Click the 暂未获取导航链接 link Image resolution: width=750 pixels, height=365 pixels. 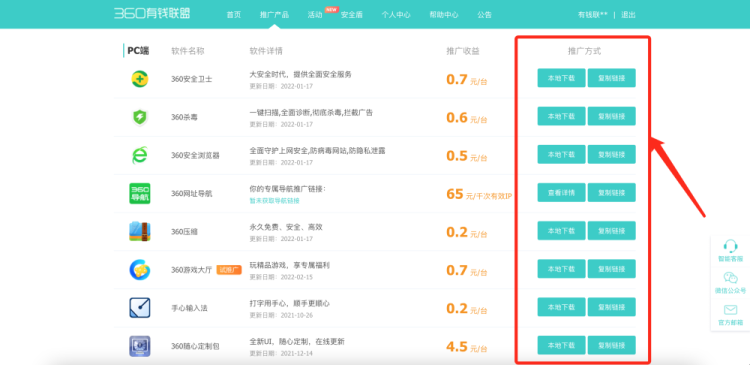pos(275,201)
